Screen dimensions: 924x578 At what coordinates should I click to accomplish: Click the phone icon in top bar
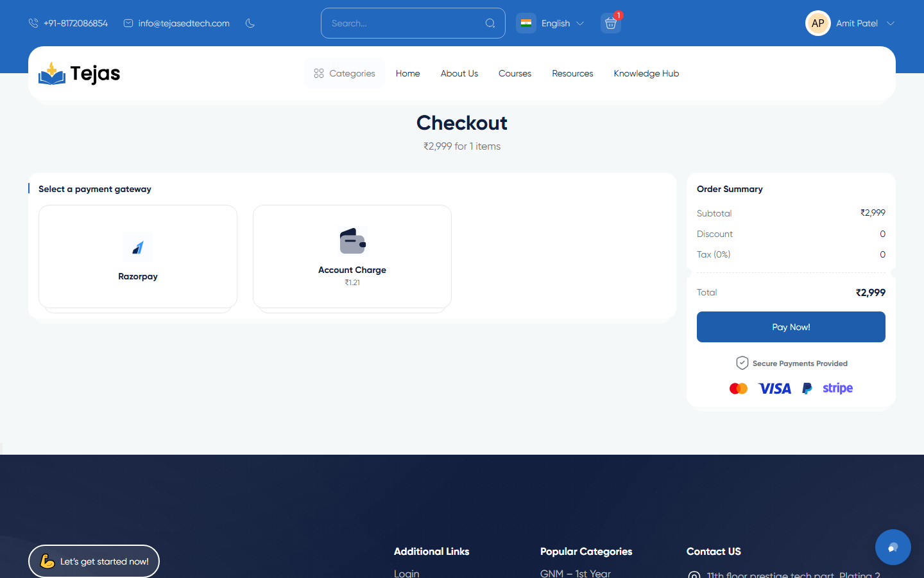click(33, 23)
